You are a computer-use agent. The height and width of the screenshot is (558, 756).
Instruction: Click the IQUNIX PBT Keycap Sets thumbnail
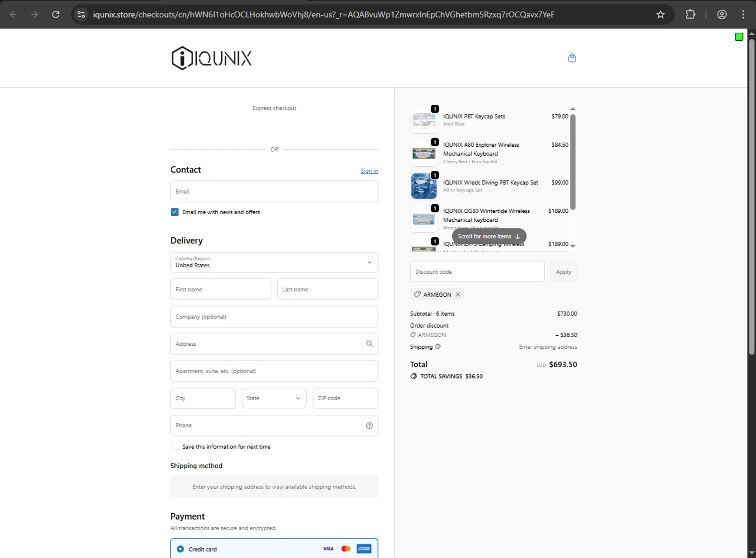tap(424, 120)
